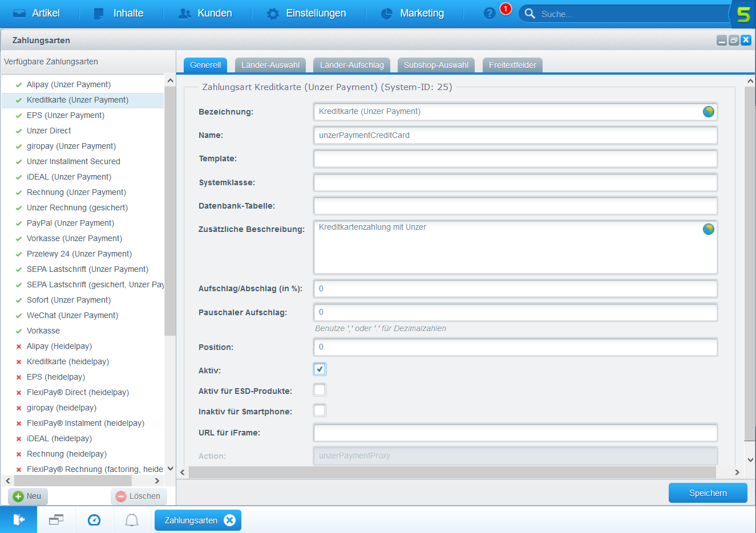Viewport: 756px width, 533px height.
Task: Switch to the Freitextfelder tab
Action: coord(512,65)
